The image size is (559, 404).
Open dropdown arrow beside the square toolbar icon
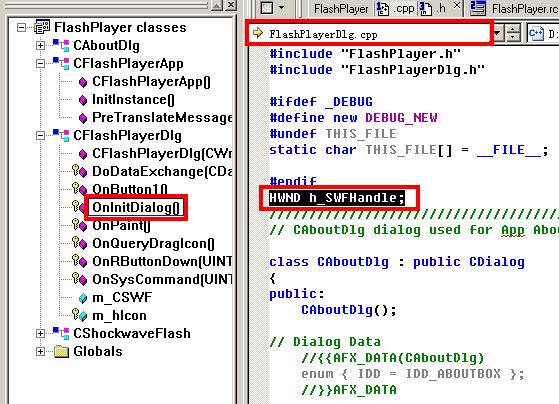click(281, 8)
